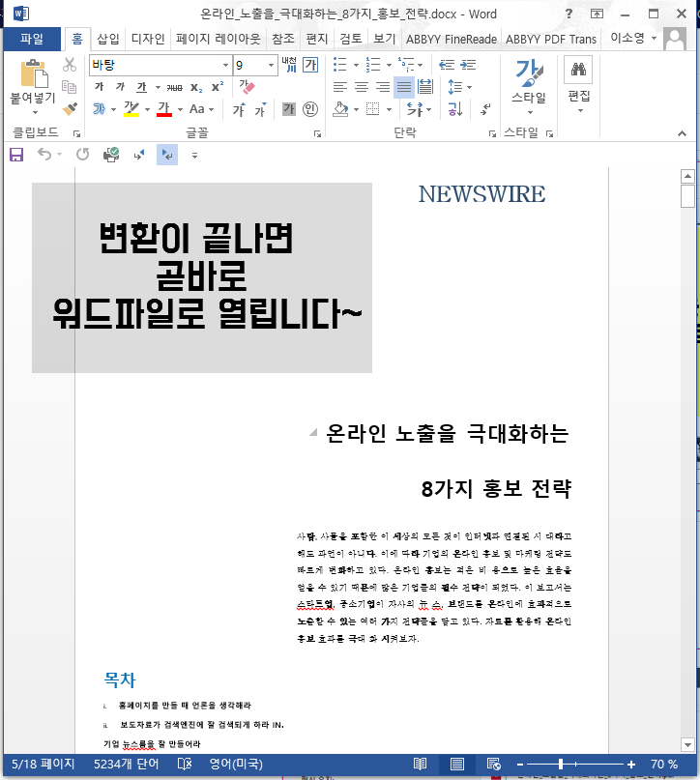Switch to the 디자인 tab
This screenshot has height=780, width=700.
[x=148, y=39]
